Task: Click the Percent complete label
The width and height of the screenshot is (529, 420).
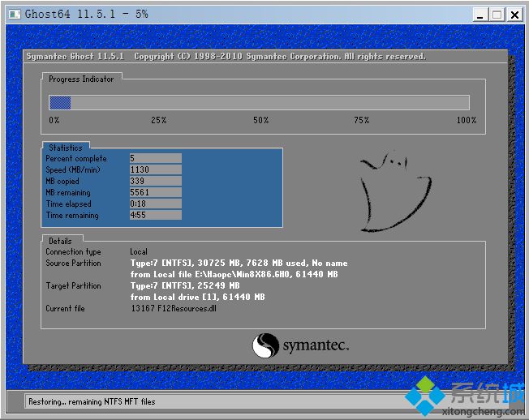Action: (76, 158)
